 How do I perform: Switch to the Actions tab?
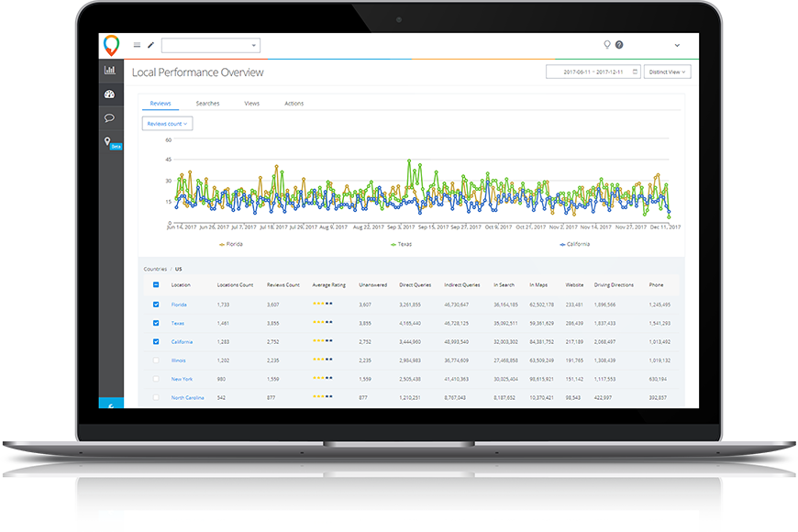(294, 104)
